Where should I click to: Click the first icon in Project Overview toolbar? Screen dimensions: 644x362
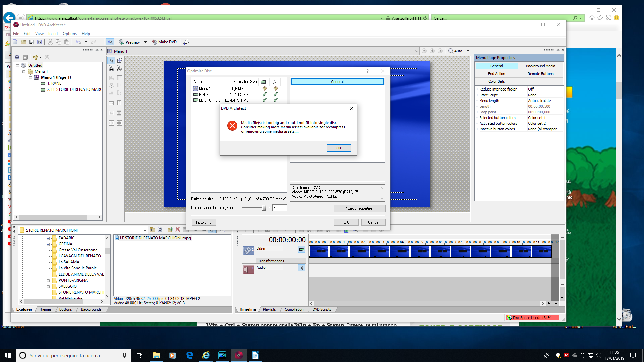[17, 57]
